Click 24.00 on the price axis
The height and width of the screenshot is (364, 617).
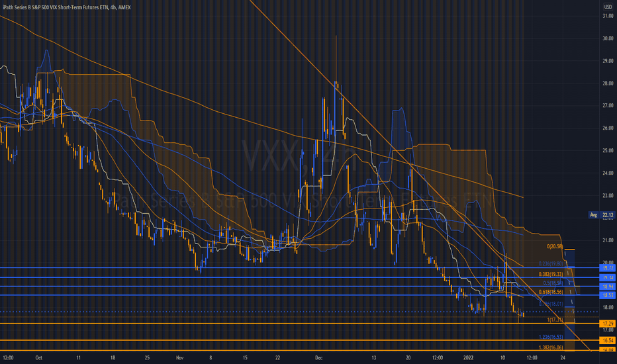(608, 173)
